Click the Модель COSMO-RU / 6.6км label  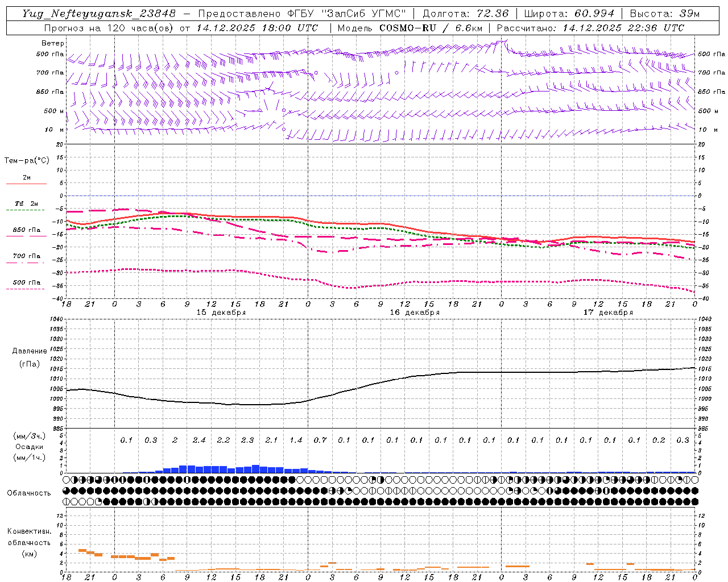410,28
